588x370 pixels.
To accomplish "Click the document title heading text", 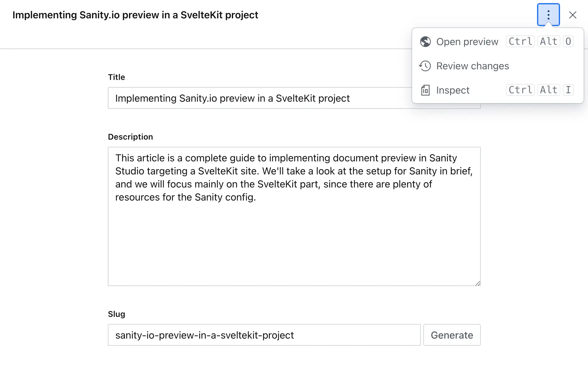I will pyautogui.click(x=135, y=15).
